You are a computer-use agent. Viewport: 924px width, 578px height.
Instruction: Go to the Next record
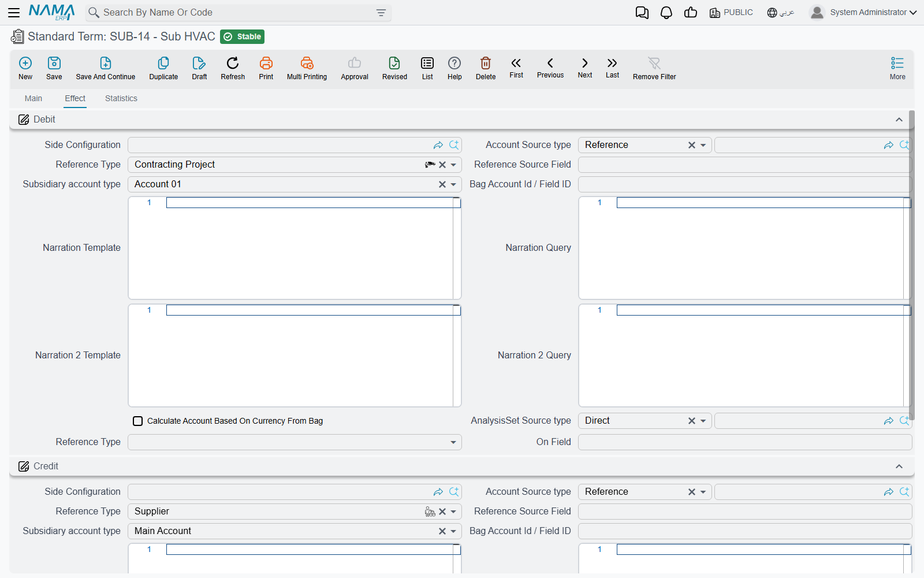click(x=585, y=68)
